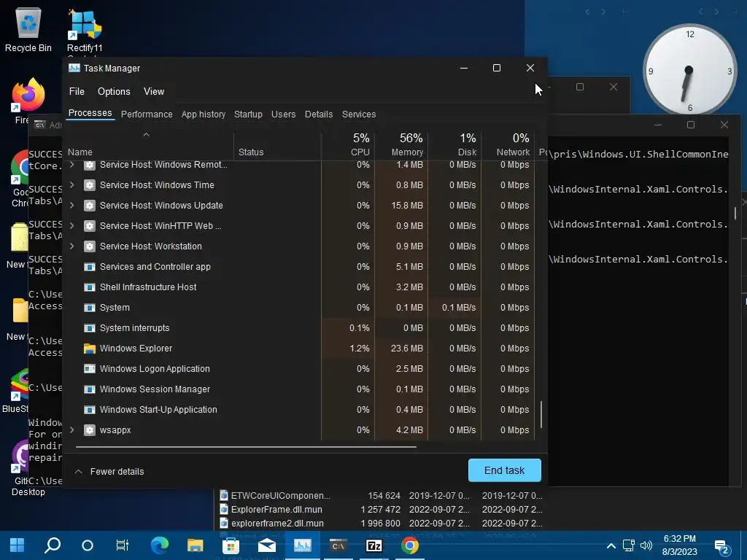747x560 pixels.
Task: Open the File menu
Action: [x=77, y=91]
